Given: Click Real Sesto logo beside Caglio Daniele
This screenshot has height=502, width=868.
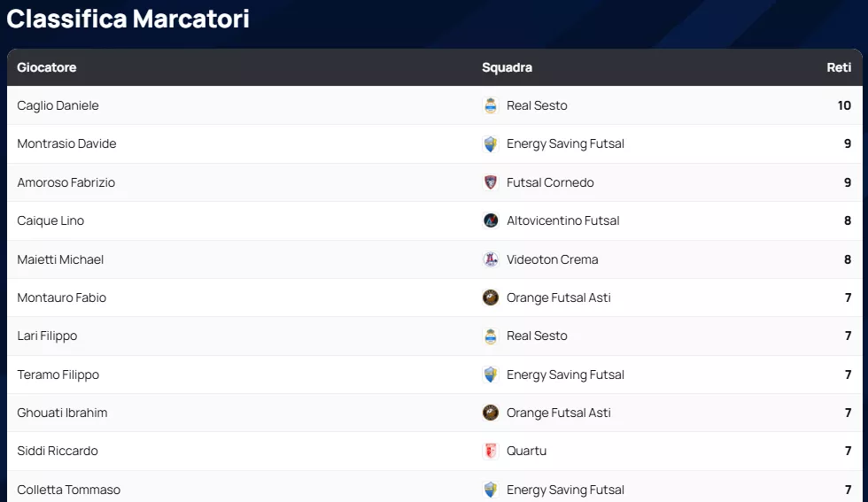Looking at the screenshot, I should [491, 105].
